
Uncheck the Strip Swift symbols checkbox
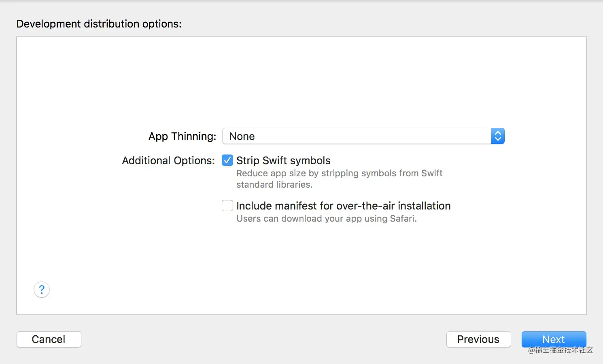pos(227,161)
